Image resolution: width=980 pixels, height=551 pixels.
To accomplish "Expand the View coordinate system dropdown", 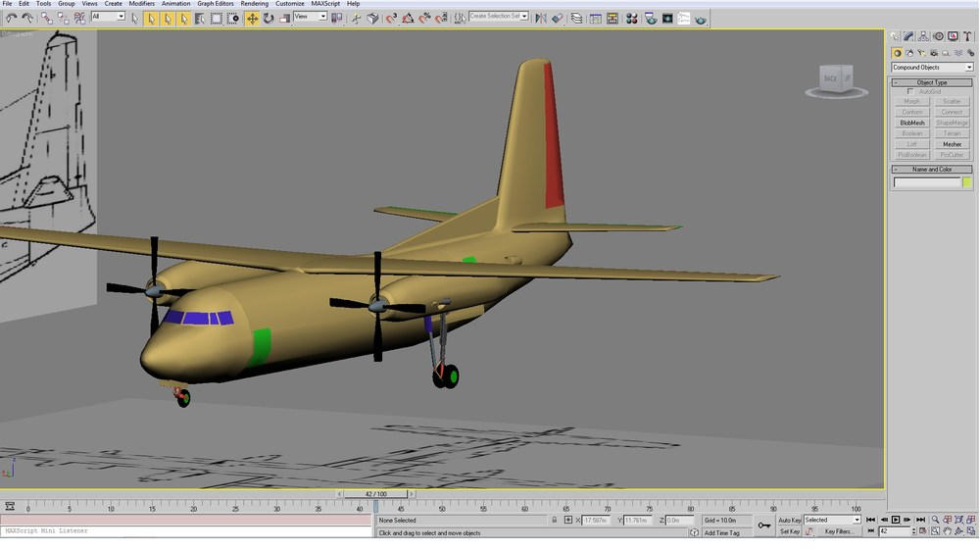I will click(x=311, y=17).
